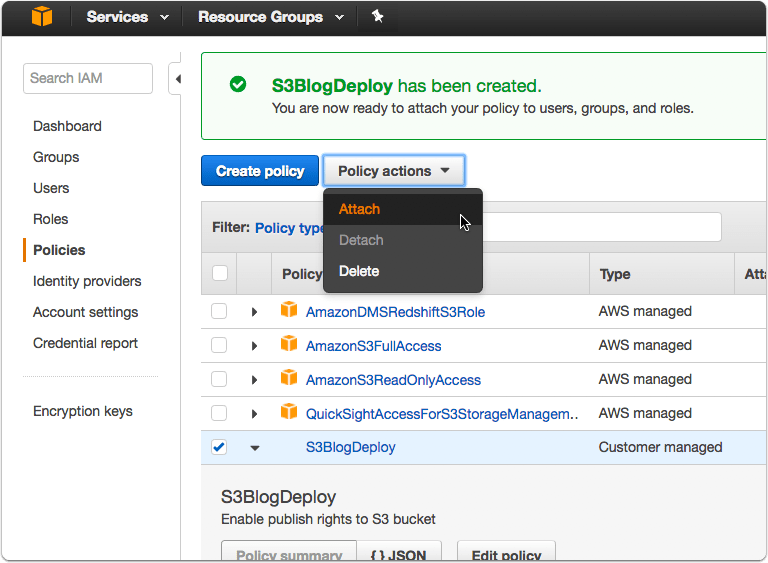Click the Edit policy button
768x563 pixels.
(506, 552)
